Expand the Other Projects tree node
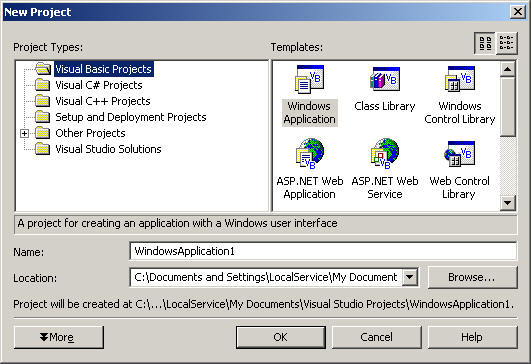 click(24, 133)
